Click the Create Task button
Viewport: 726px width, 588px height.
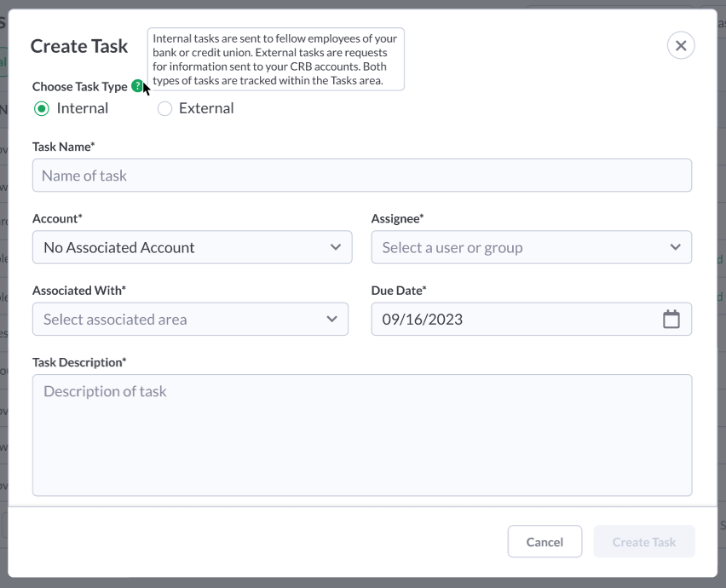643,541
